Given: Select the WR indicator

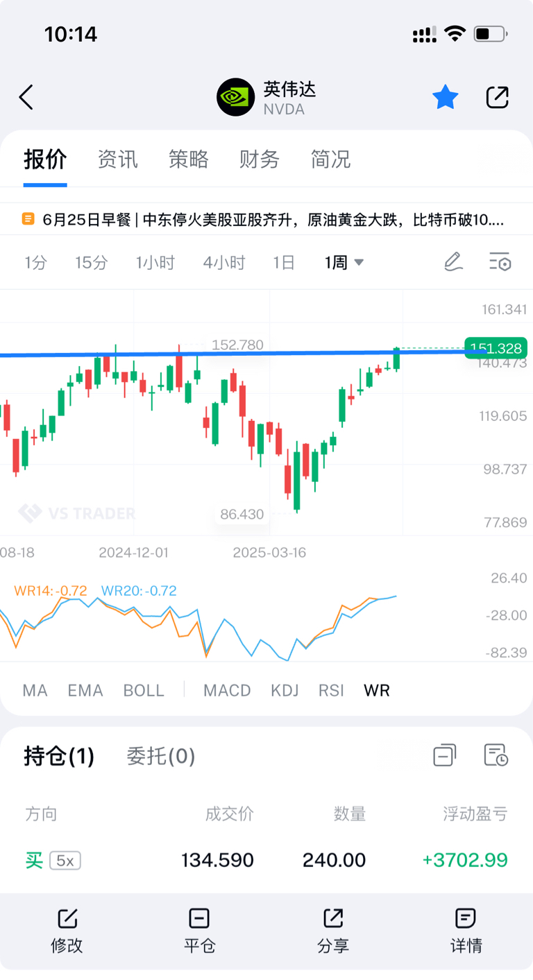Looking at the screenshot, I should pos(377,691).
